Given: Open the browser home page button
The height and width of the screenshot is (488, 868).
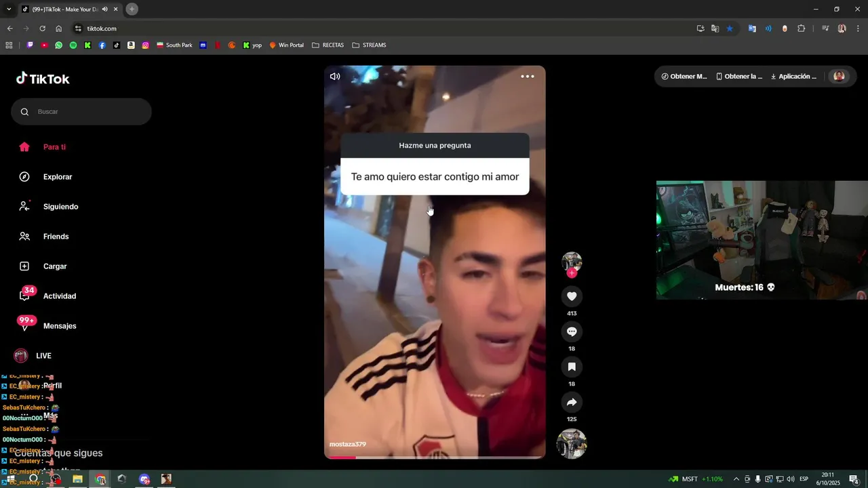Looking at the screenshot, I should pos(58,28).
